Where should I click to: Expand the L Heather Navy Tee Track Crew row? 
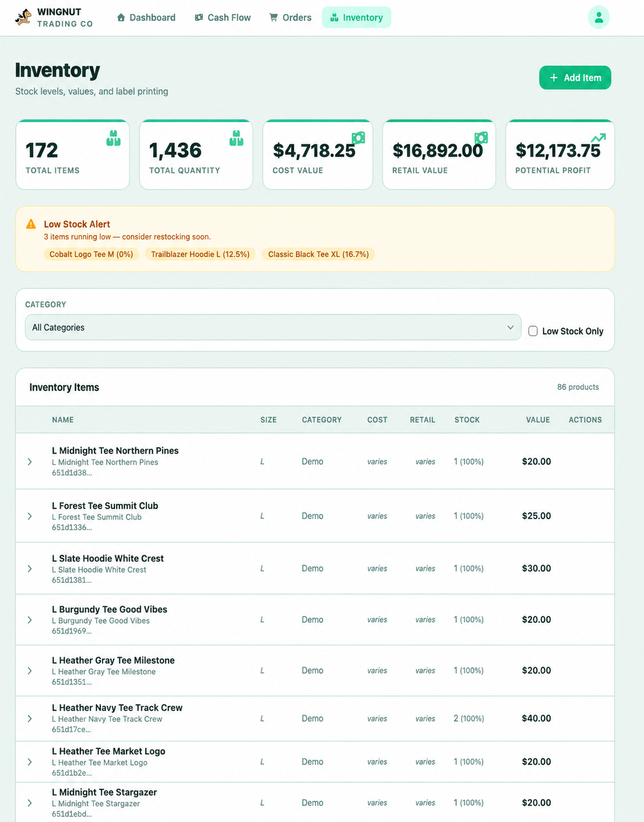[x=30, y=719]
